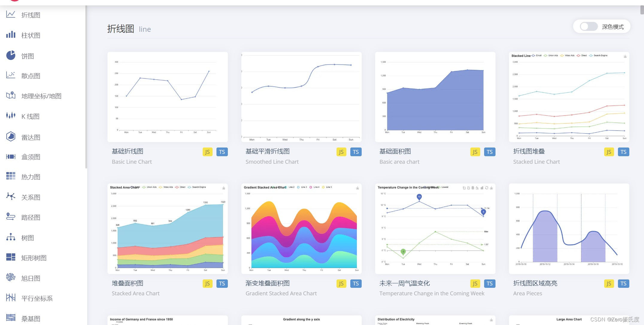
Task: Choose the graph (关系图) sidebar icon
Action: (x=11, y=197)
